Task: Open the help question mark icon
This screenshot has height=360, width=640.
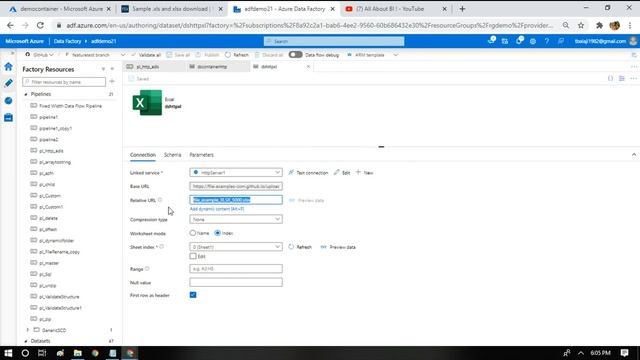Action: 547,41
